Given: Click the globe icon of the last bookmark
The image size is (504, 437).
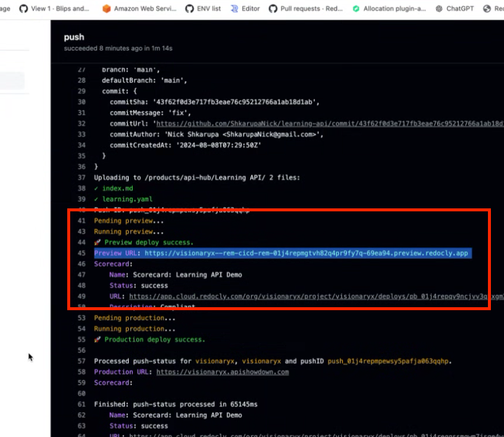Looking at the screenshot, I should point(487,8).
